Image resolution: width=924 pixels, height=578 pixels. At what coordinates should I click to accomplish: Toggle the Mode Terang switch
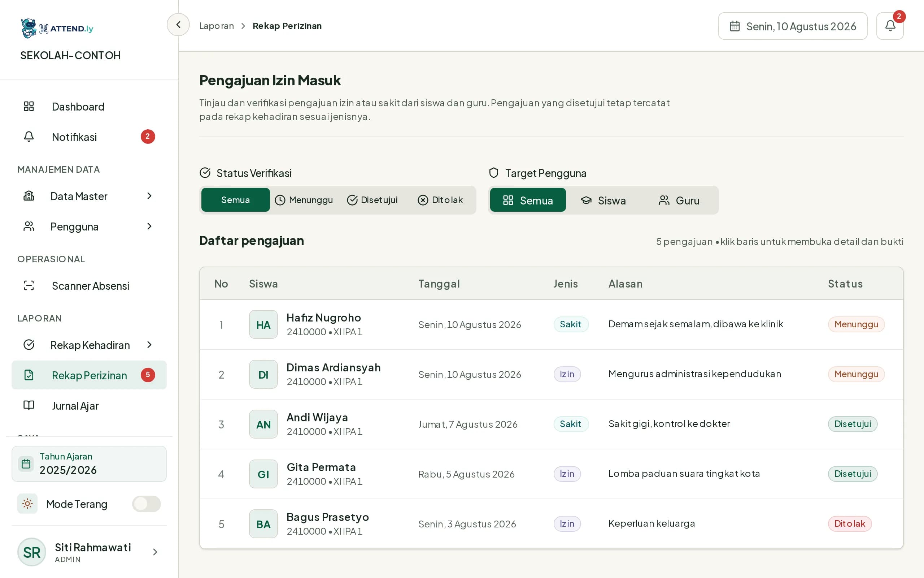[x=147, y=504]
